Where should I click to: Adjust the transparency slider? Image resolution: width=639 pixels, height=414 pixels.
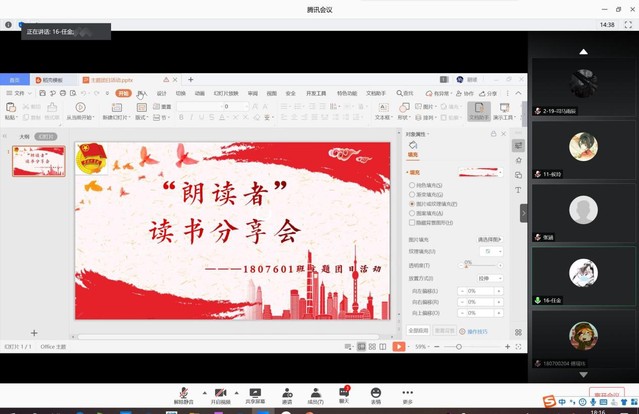coord(467,263)
